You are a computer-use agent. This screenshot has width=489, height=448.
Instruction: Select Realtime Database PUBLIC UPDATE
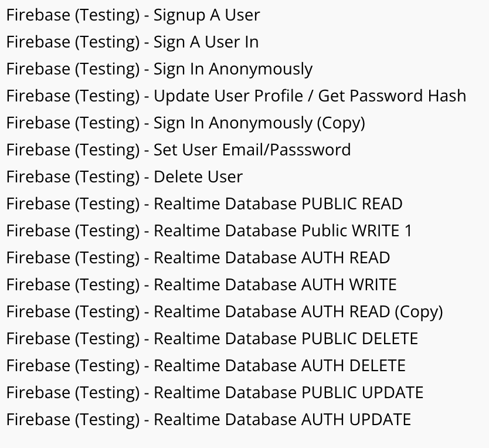tap(215, 393)
